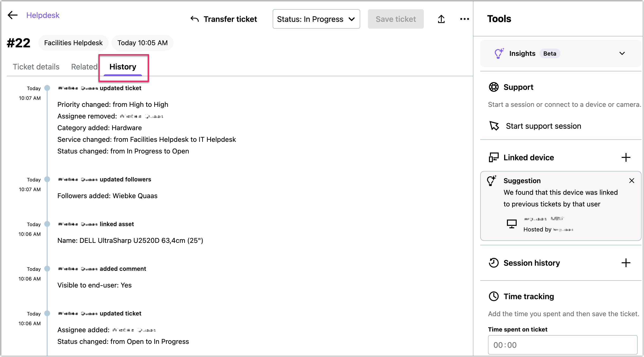The width and height of the screenshot is (644, 357).
Task: Add a linked device with plus
Action: 626,157
